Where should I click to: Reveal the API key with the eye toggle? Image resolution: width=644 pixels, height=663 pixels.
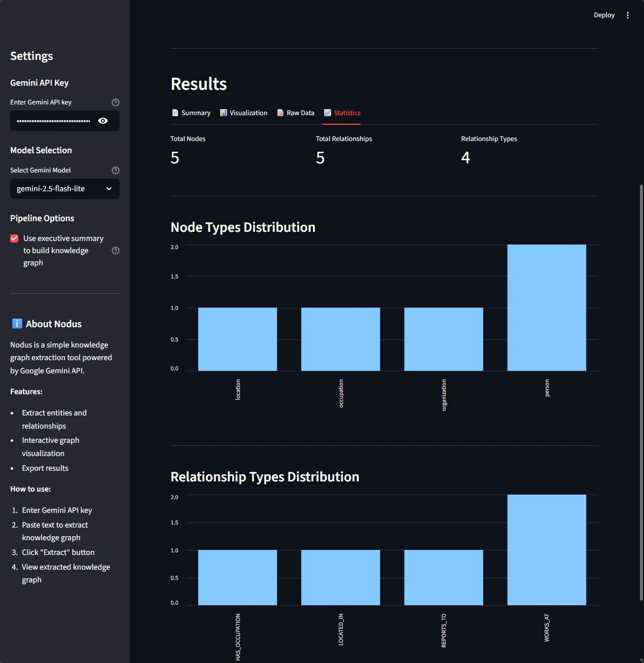click(103, 121)
